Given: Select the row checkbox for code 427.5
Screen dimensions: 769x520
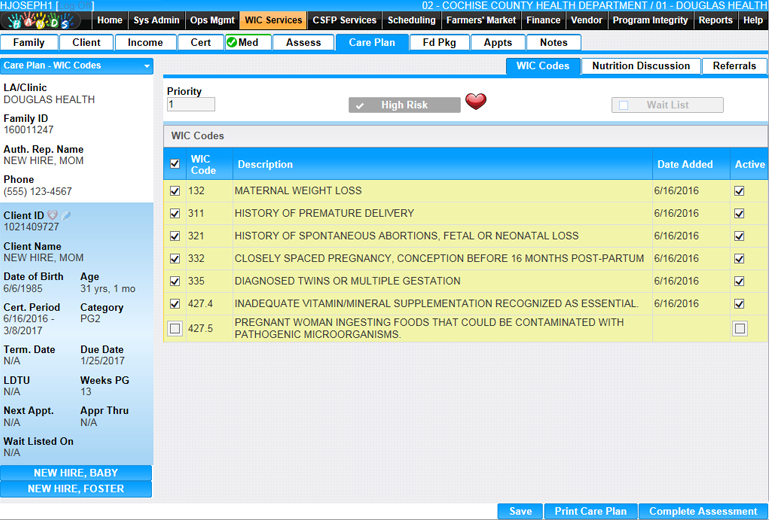Looking at the screenshot, I should coord(175,329).
